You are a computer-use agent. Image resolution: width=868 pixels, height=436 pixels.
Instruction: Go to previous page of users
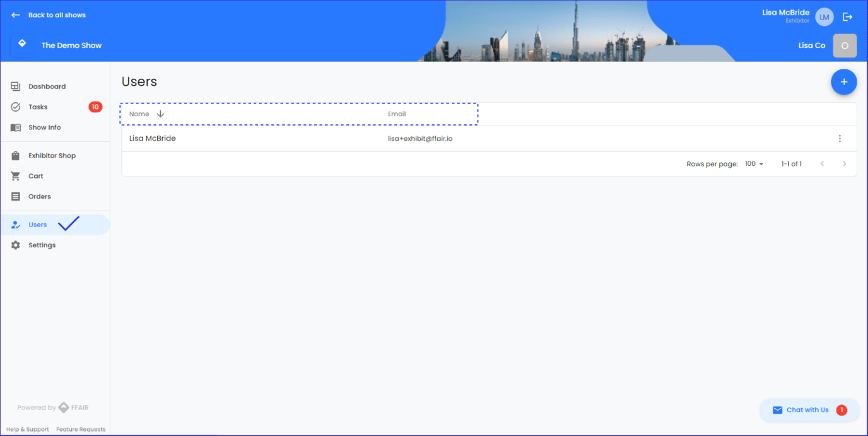822,164
